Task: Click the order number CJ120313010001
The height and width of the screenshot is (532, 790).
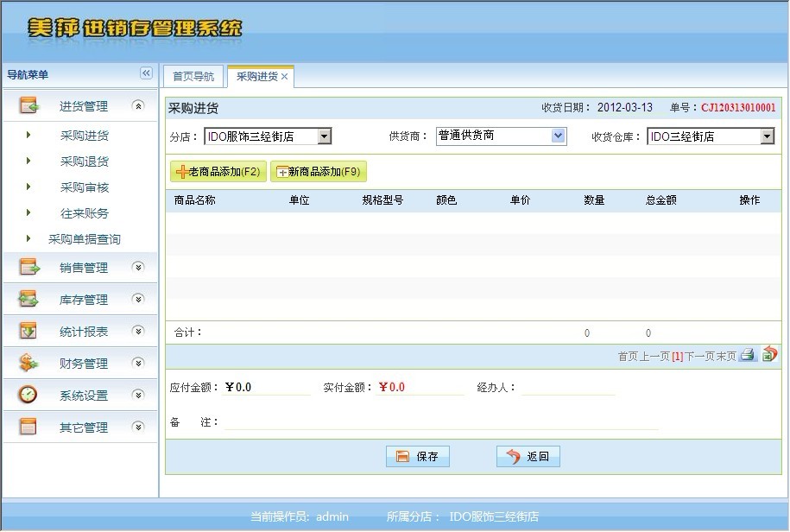Action: [738, 107]
